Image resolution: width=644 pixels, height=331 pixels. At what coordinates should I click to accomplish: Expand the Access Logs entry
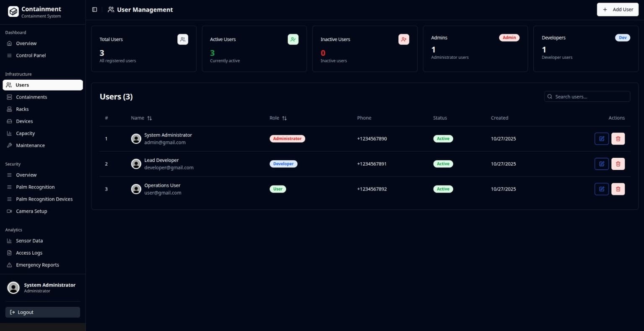pos(29,253)
